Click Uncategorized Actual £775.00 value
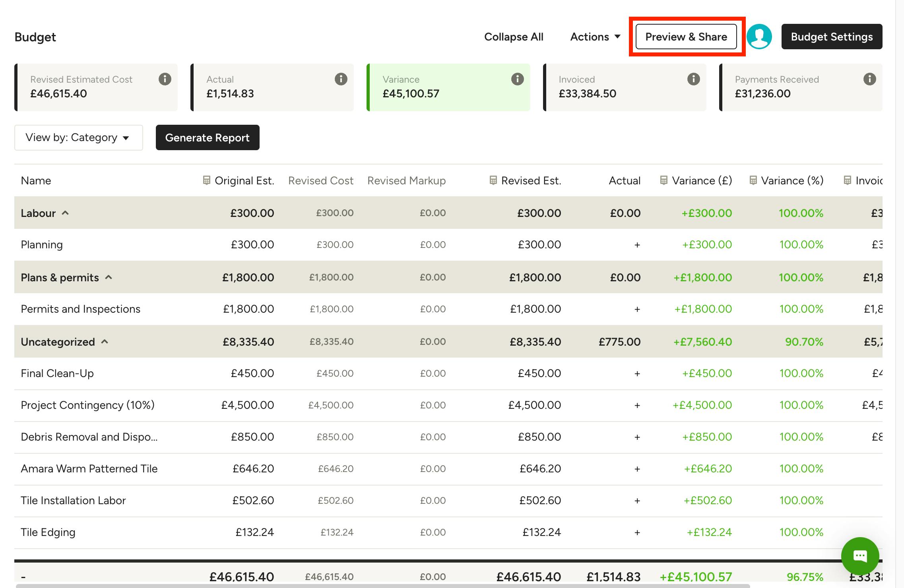 tap(619, 342)
